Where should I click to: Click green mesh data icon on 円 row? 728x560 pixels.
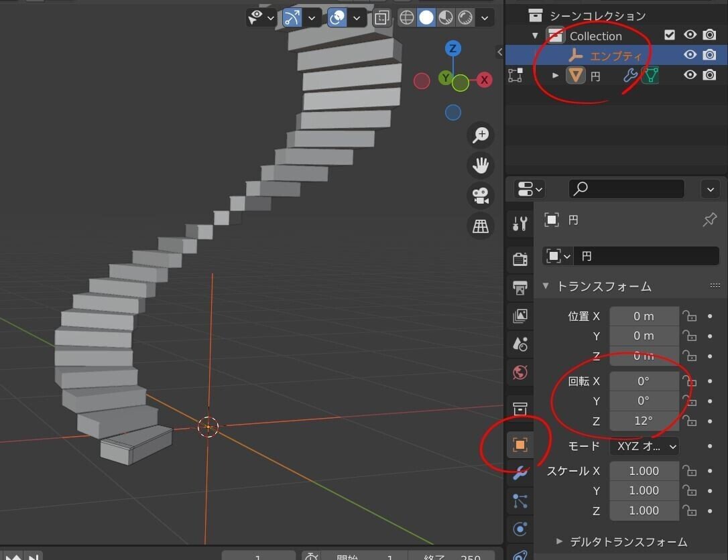(650, 75)
